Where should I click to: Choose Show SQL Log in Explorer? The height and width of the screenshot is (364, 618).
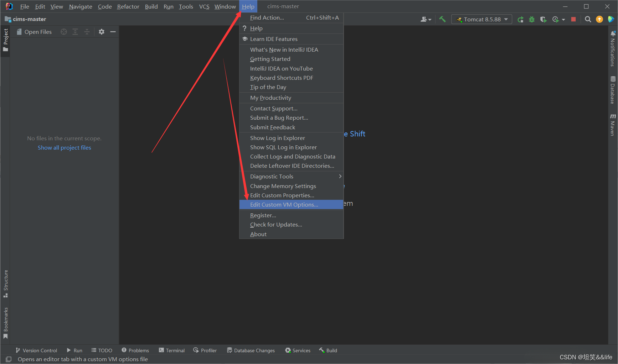click(292, 147)
